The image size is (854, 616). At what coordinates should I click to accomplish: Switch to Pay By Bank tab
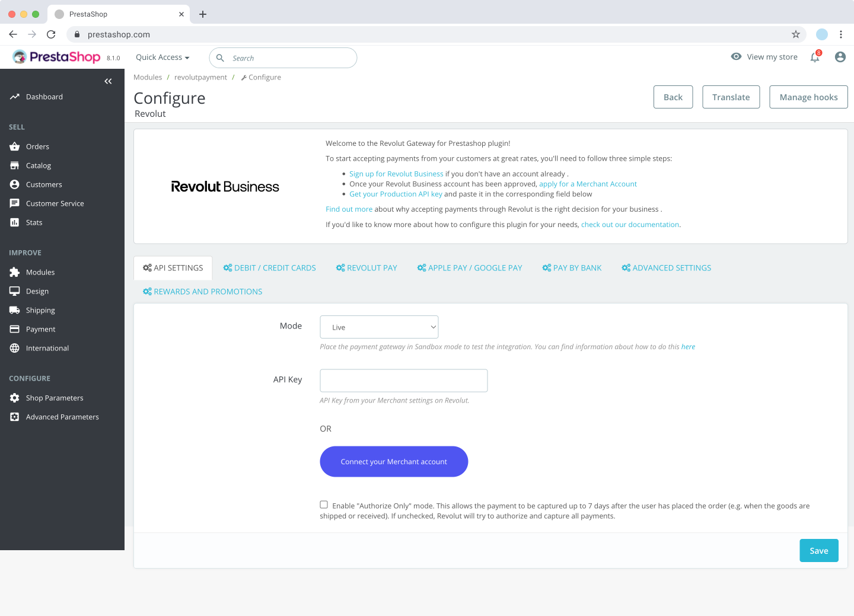[x=572, y=268]
